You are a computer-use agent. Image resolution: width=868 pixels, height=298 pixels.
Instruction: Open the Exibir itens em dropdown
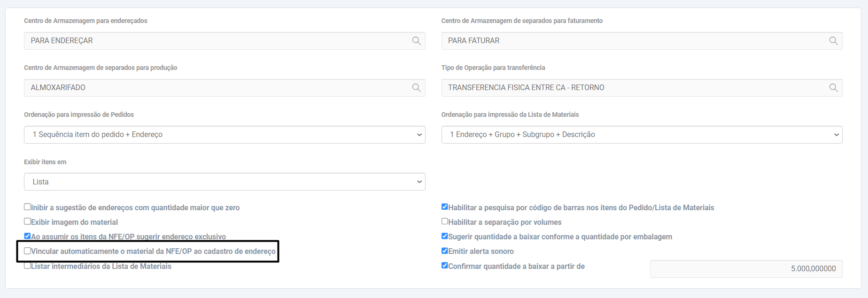point(225,182)
